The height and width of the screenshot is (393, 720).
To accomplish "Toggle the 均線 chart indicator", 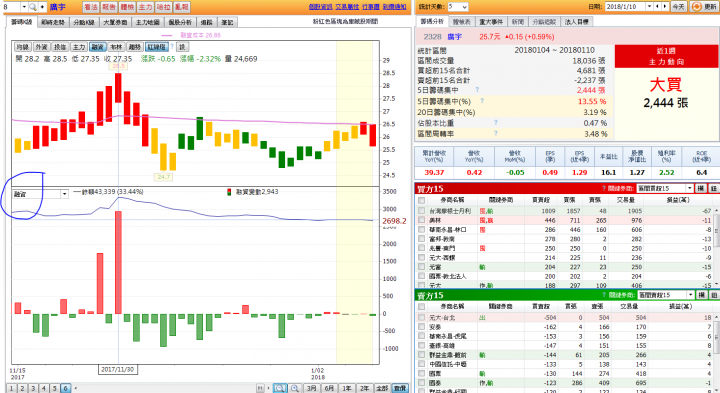I will 22,47.
